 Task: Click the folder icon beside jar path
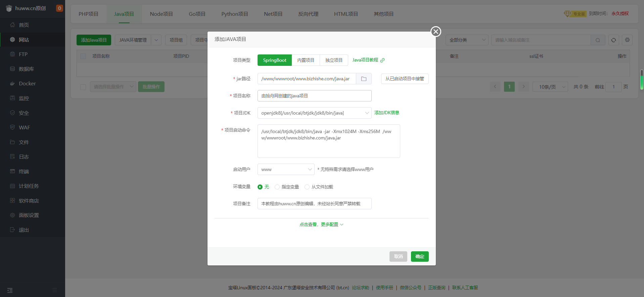pyautogui.click(x=364, y=79)
